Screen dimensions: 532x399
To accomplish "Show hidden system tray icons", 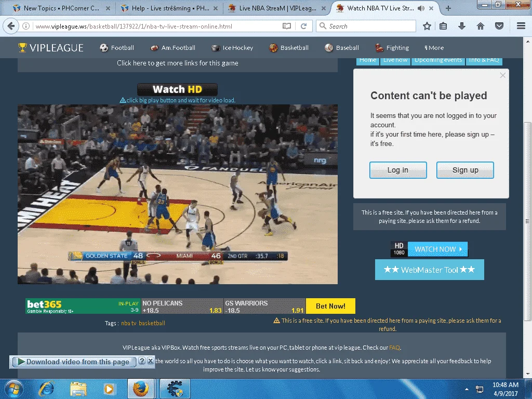I will tap(467, 389).
